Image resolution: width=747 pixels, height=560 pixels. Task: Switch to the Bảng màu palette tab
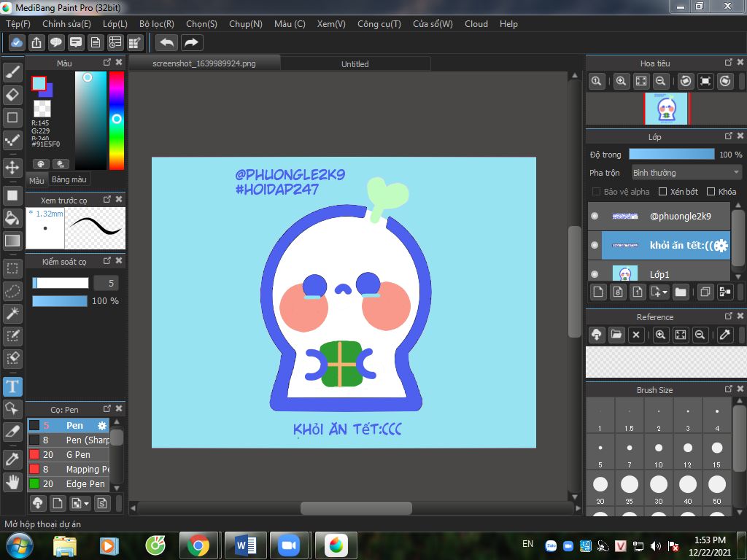(69, 179)
